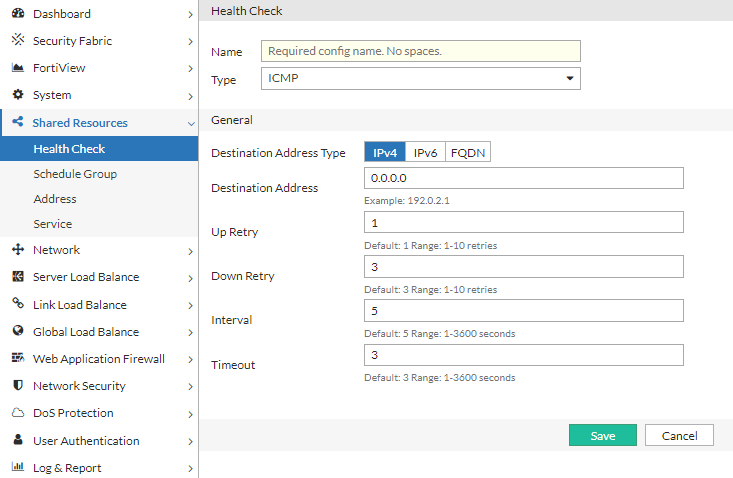Click the Security Fabric icon
733x478 pixels.
point(17,41)
